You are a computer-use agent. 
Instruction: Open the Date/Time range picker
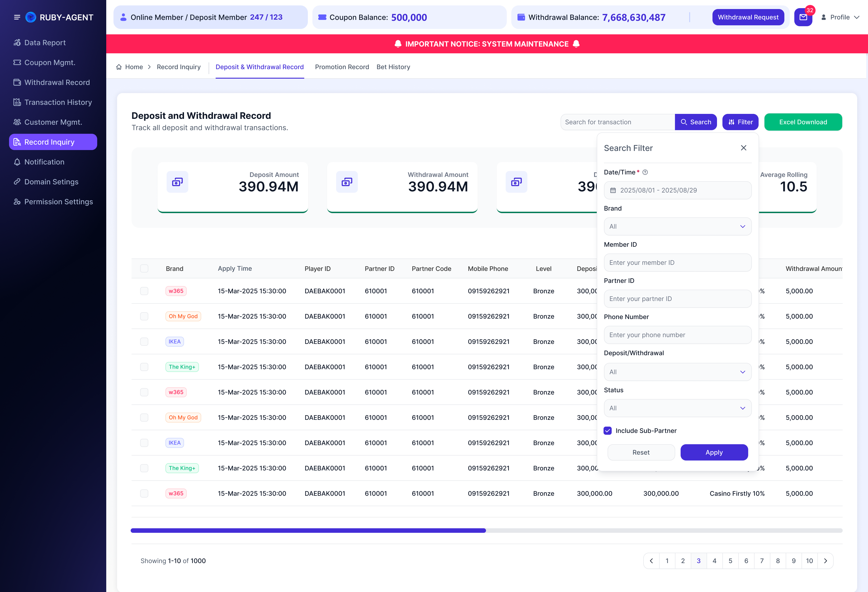coord(677,190)
